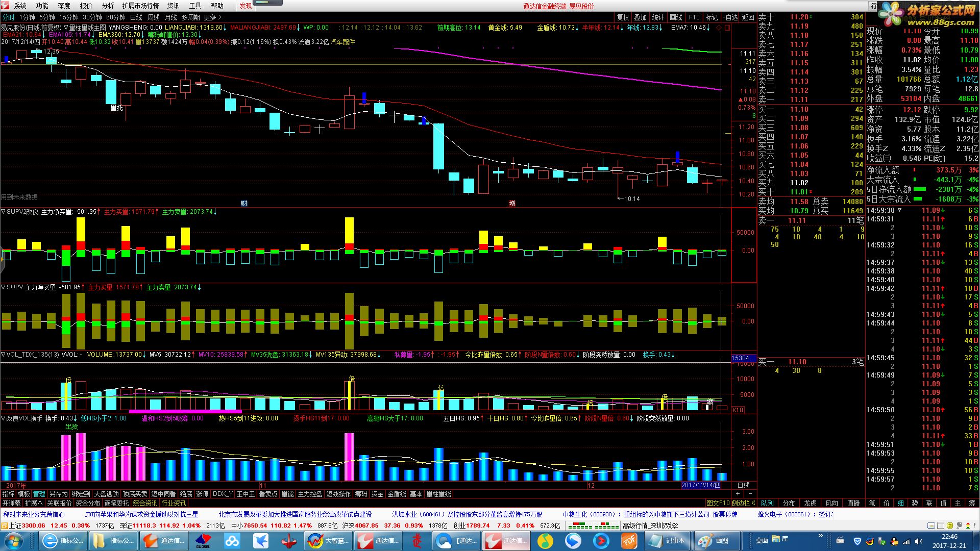Image resolution: width=980 pixels, height=551 pixels.
Task: Expand the 扩展∧ bottom panel
Action: [x=34, y=503]
